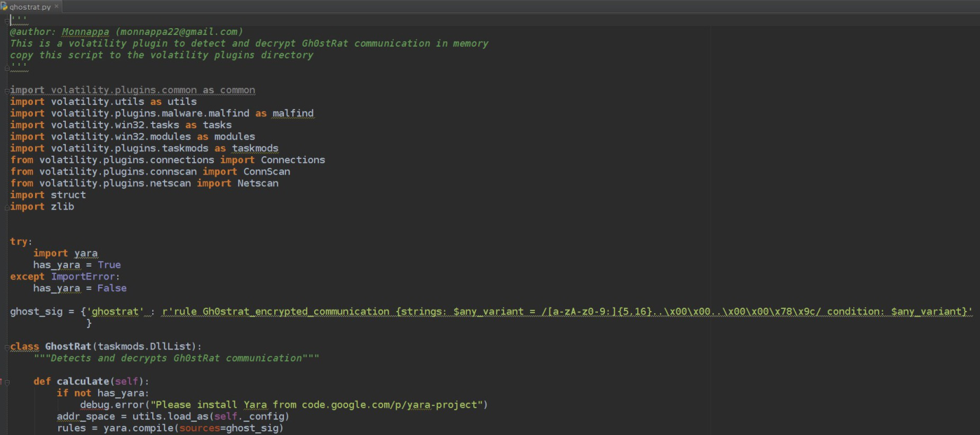The height and width of the screenshot is (435, 980).
Task: Click the taskmods.DllList base class reference
Action: point(147,347)
